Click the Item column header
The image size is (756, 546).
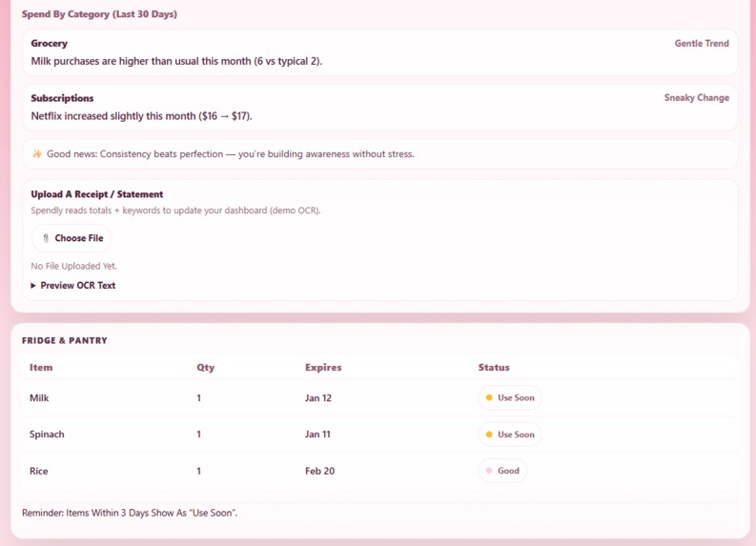pyautogui.click(x=41, y=367)
